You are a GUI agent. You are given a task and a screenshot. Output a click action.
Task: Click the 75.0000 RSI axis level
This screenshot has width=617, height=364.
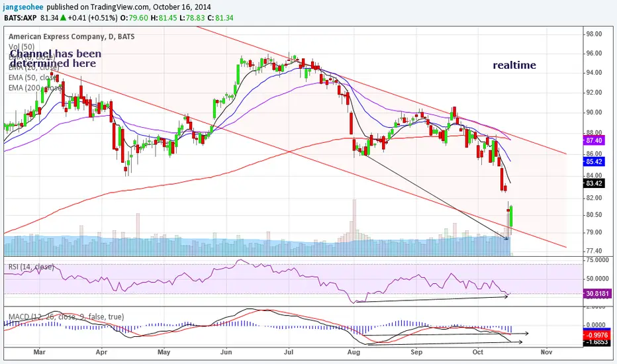[597, 260]
